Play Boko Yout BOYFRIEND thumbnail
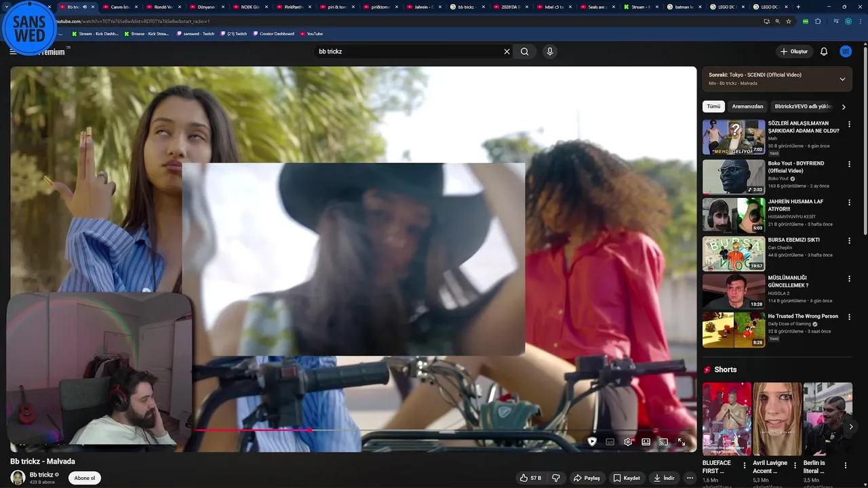This screenshot has height=488, width=868. [734, 176]
